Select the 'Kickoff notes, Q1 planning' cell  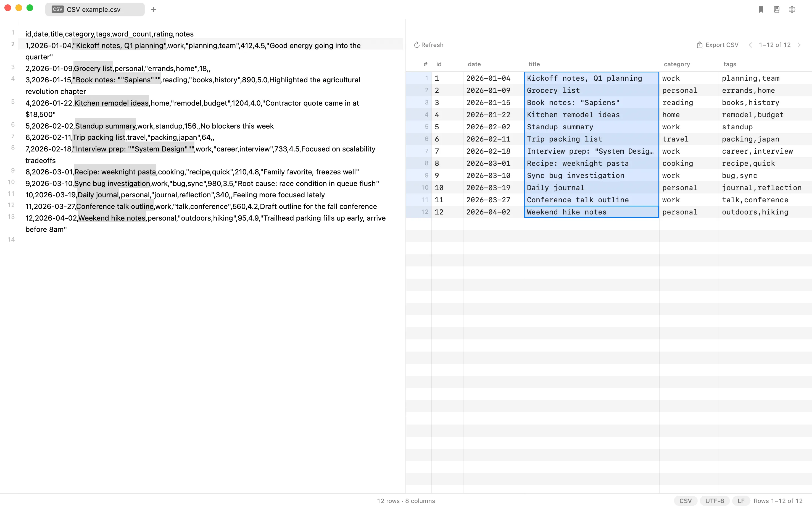(x=591, y=78)
